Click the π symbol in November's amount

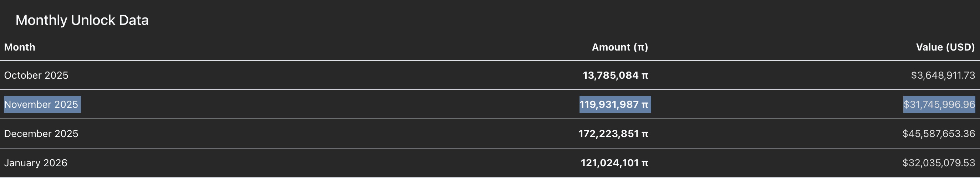(645, 105)
